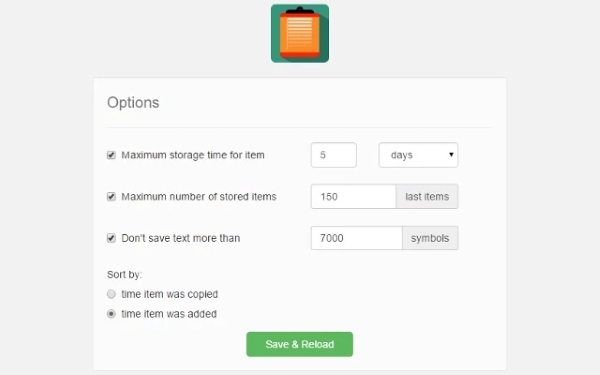Focus the storage time field showing 5
The image size is (600, 375).
tap(334, 155)
